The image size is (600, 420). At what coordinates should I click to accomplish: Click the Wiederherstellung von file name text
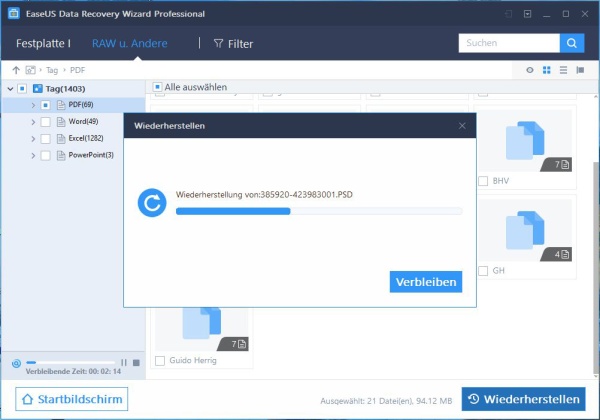pos(264,195)
